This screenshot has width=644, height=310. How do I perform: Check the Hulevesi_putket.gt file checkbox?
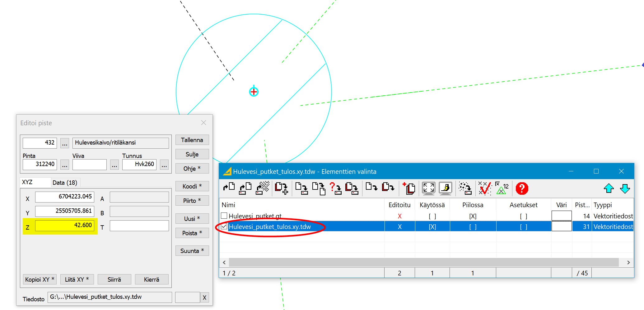click(224, 216)
